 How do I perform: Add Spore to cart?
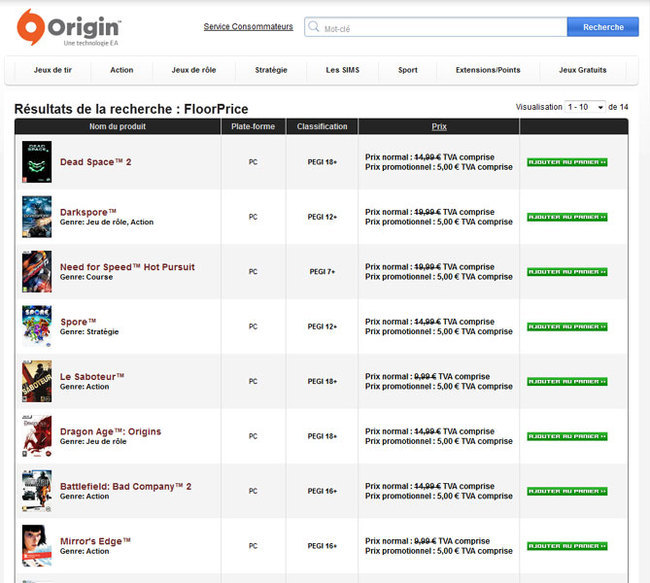point(567,327)
